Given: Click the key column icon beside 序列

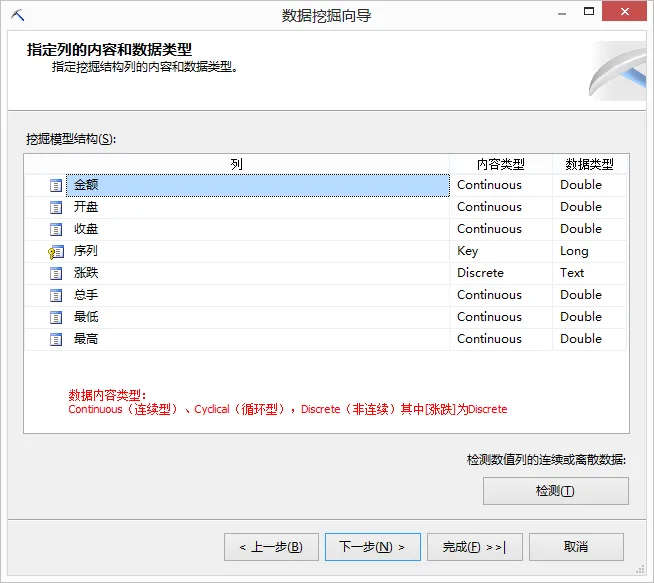Looking at the screenshot, I should click(55, 251).
